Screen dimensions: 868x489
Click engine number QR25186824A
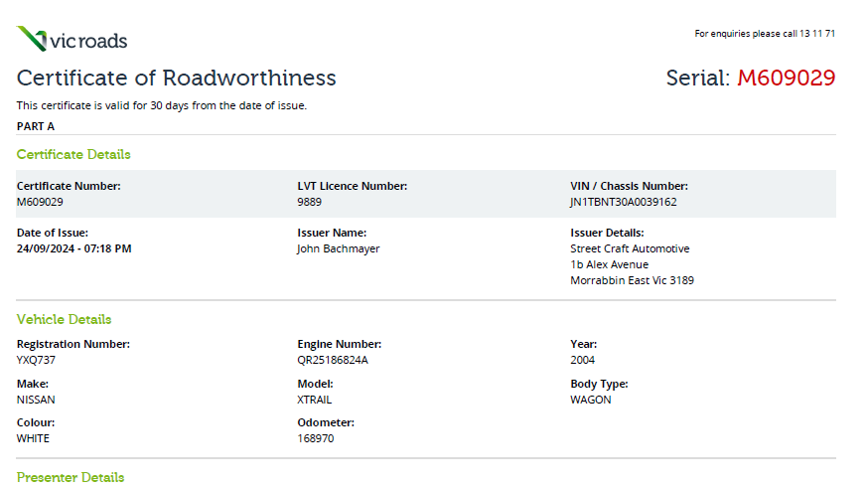click(x=333, y=360)
